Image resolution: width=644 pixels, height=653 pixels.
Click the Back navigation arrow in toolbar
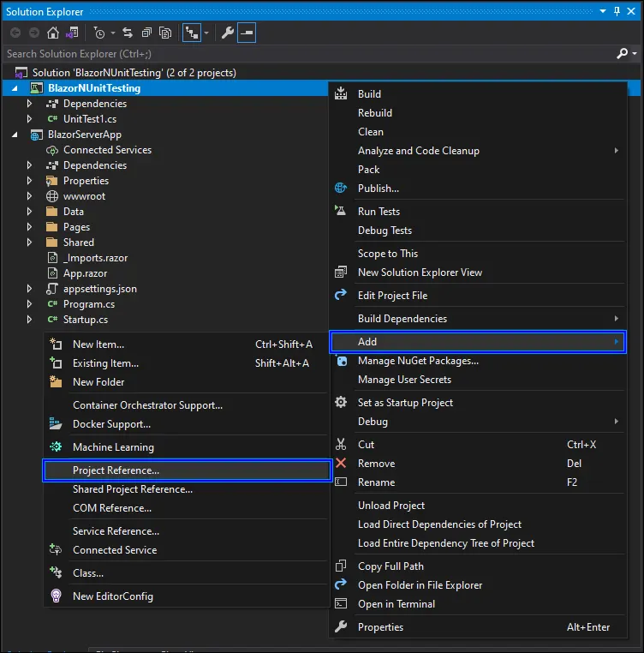click(15, 33)
